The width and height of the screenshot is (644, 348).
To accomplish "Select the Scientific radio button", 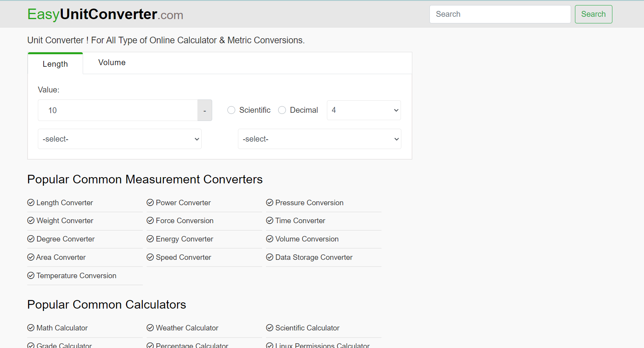I will tap(231, 110).
